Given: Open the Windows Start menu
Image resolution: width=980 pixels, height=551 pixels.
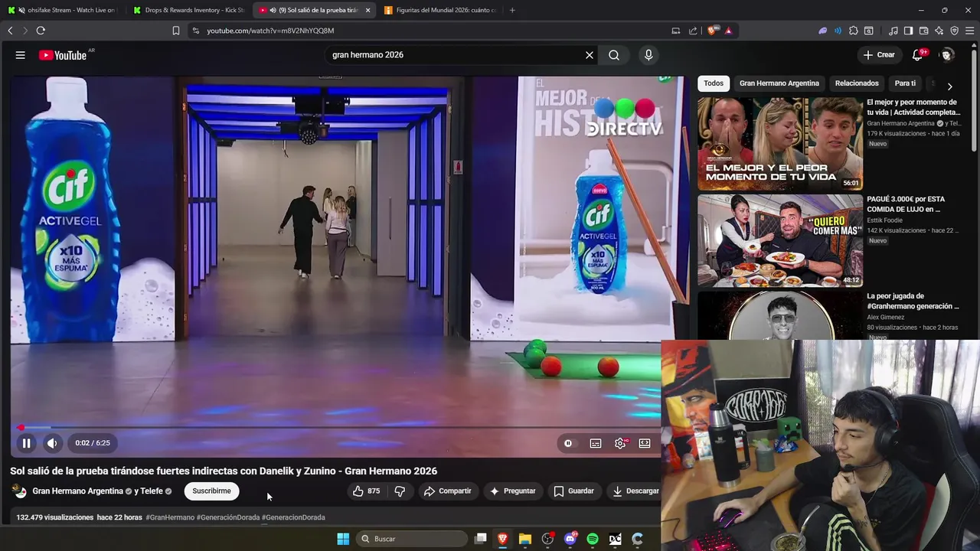Looking at the screenshot, I should tap(343, 539).
